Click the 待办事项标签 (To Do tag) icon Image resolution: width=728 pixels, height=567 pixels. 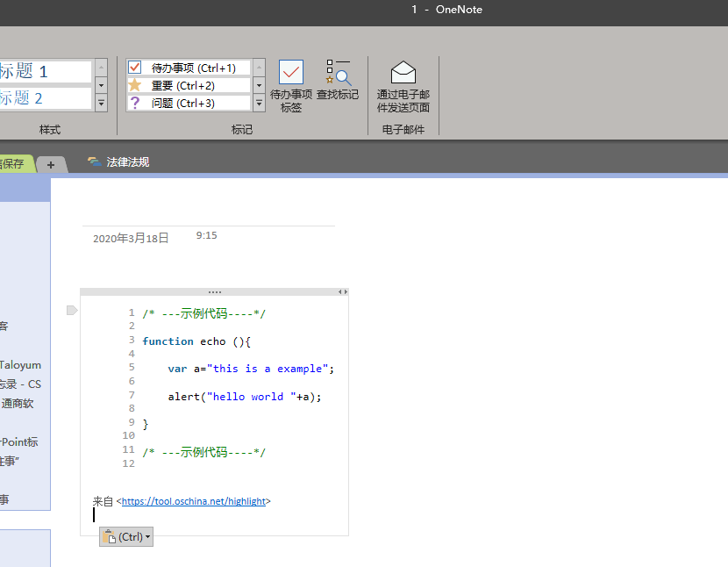pos(290,73)
